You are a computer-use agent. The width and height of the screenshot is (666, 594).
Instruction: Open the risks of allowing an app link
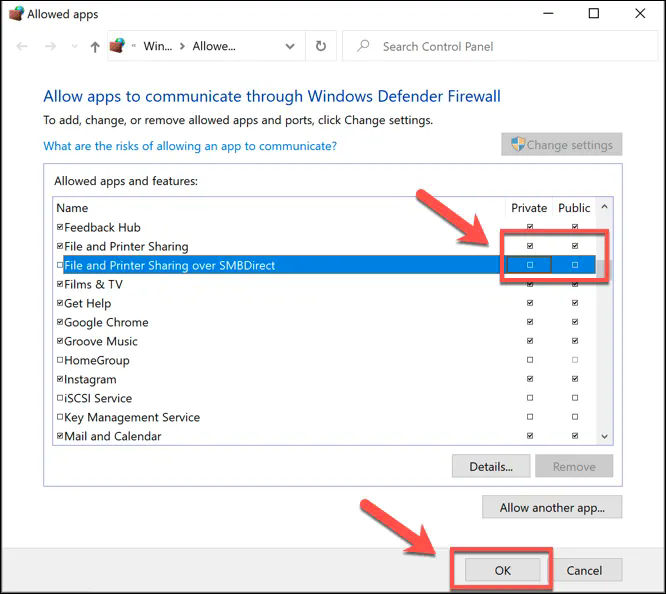190,146
